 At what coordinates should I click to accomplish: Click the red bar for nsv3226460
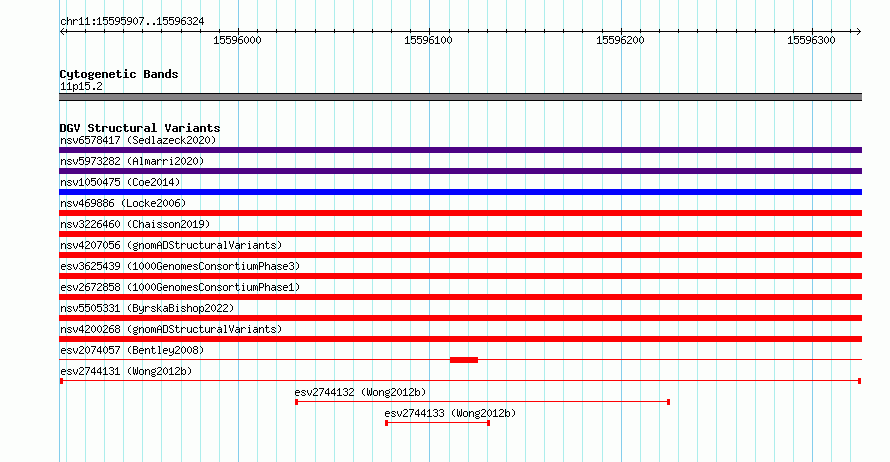pyautogui.click(x=460, y=234)
